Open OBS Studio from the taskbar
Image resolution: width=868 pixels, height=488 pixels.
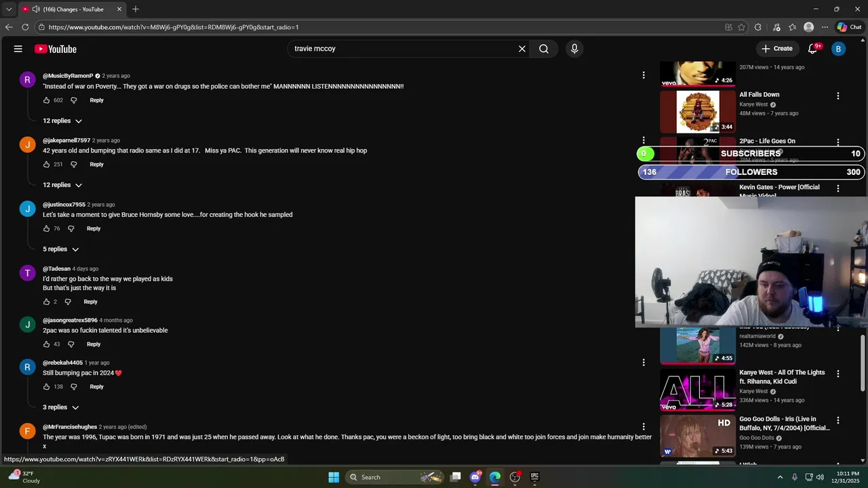pyautogui.click(x=515, y=477)
